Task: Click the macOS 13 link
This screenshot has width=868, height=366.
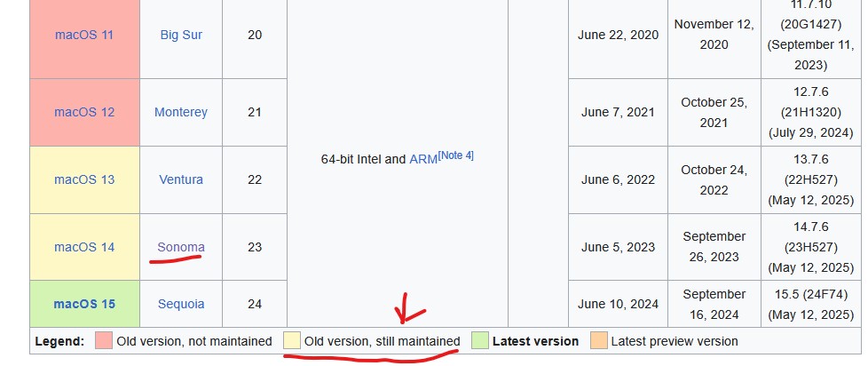Action: (84, 179)
